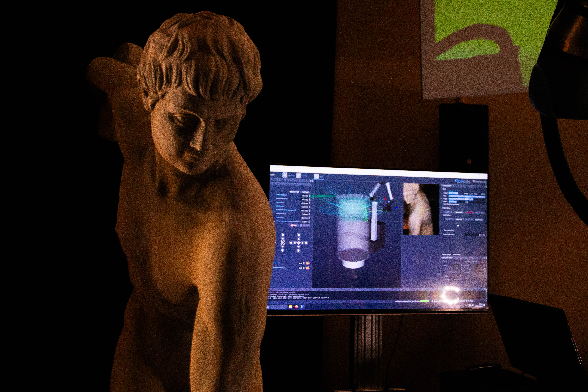Click fast-right arrow of the cross jog pad
This screenshot has width=588, height=392.
(x=306, y=243)
